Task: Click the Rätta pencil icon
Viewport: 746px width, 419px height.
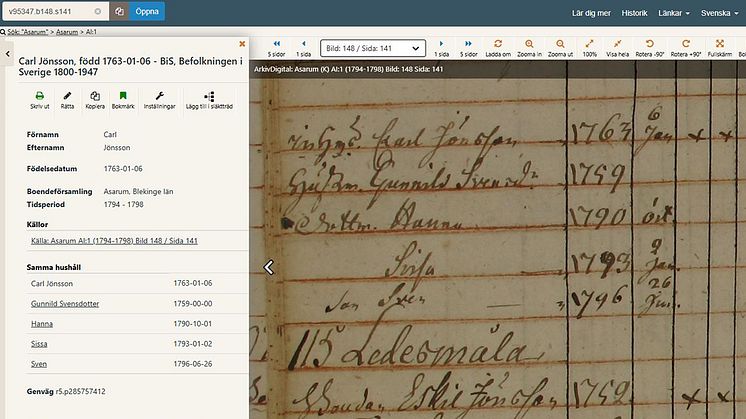Action: click(67, 96)
